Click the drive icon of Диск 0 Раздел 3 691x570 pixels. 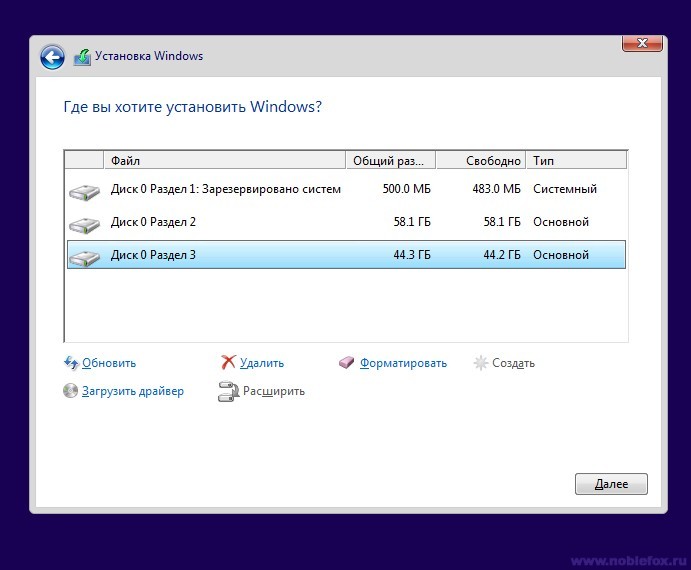85,257
